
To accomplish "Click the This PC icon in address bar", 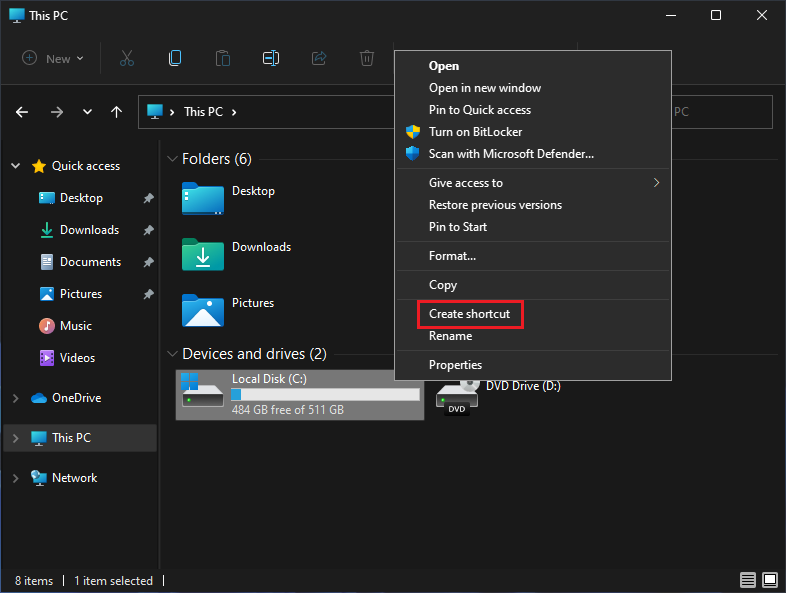I will click(x=155, y=111).
